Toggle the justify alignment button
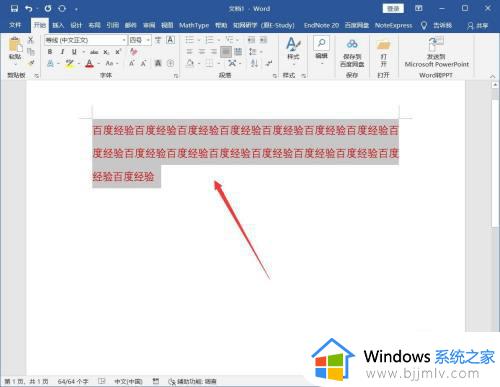The height and width of the screenshot is (387, 500). 226,52
